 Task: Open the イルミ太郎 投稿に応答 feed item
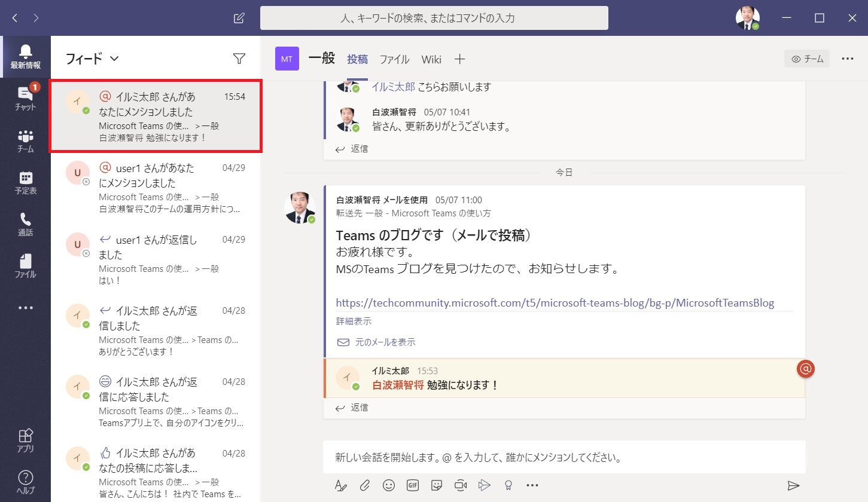[x=156, y=471]
